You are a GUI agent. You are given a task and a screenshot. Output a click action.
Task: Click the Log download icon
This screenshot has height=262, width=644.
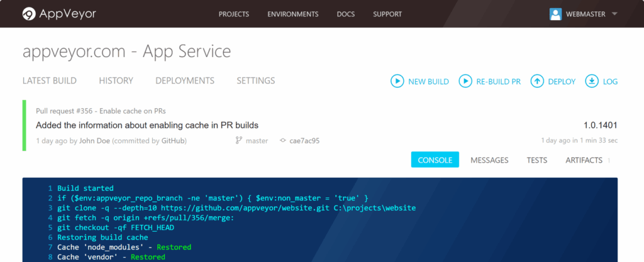592,81
